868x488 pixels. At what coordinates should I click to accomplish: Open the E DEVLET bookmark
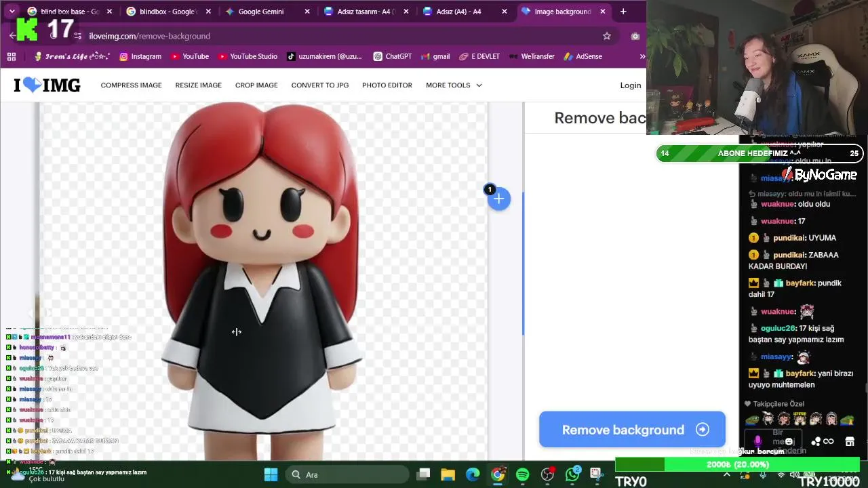479,56
